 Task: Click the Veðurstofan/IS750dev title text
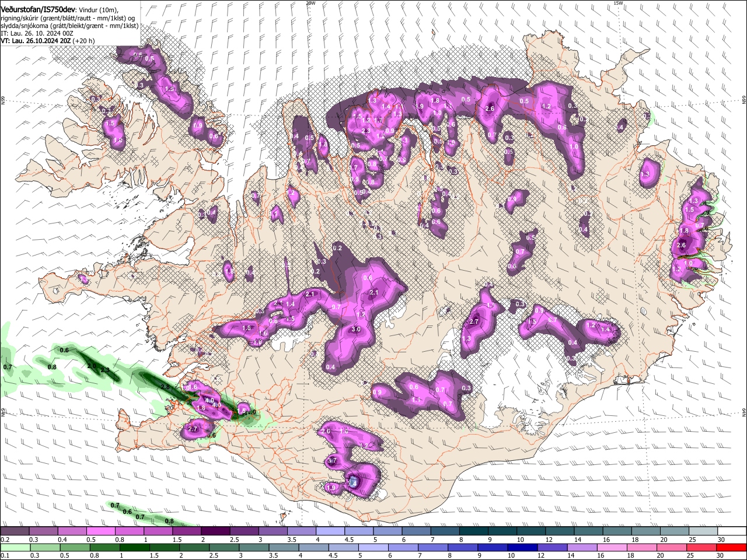point(38,9)
